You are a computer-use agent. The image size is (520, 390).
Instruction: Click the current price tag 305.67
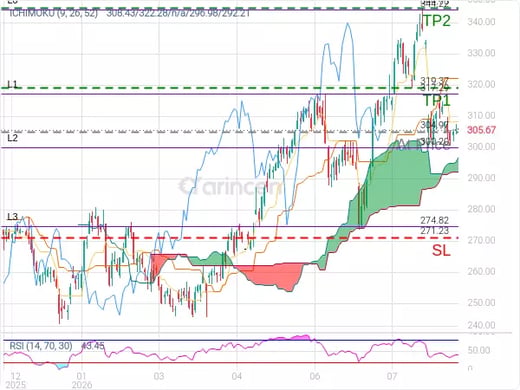coord(481,130)
